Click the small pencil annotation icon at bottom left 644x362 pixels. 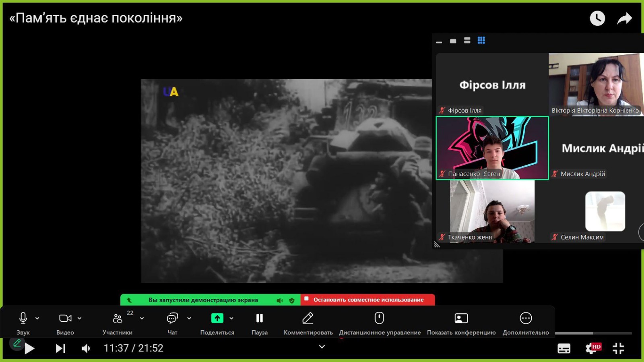[x=17, y=343]
